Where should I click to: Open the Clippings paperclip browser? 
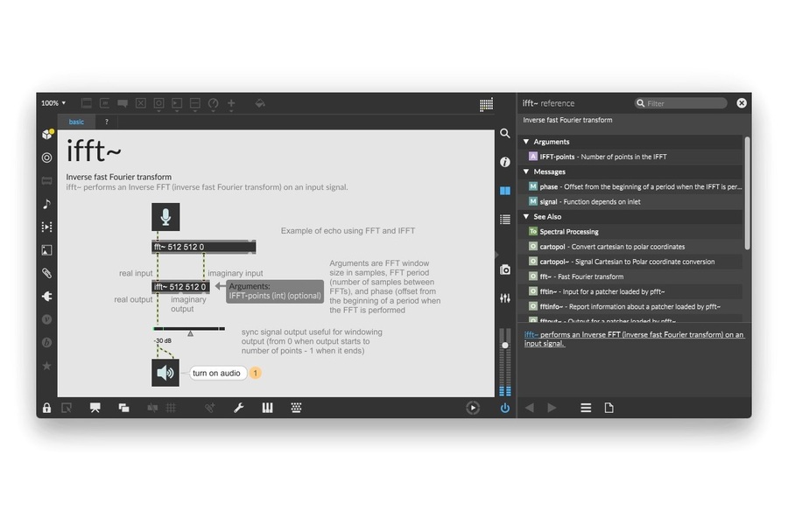[x=46, y=273]
